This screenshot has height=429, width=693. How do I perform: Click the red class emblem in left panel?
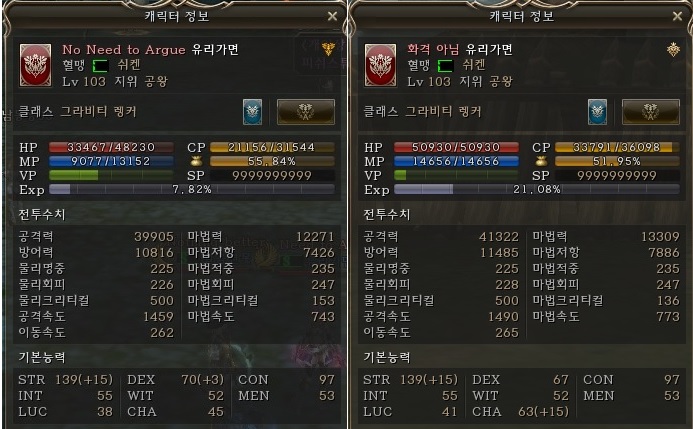pyautogui.click(x=35, y=65)
